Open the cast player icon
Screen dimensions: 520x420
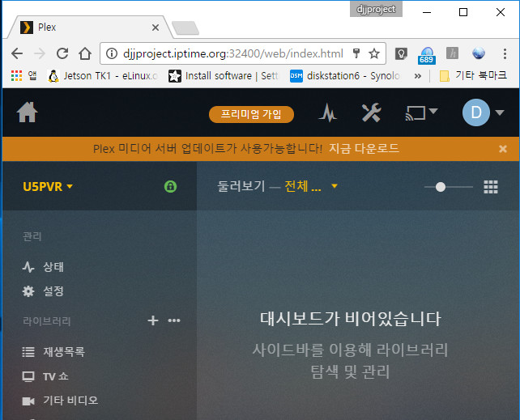tap(416, 113)
